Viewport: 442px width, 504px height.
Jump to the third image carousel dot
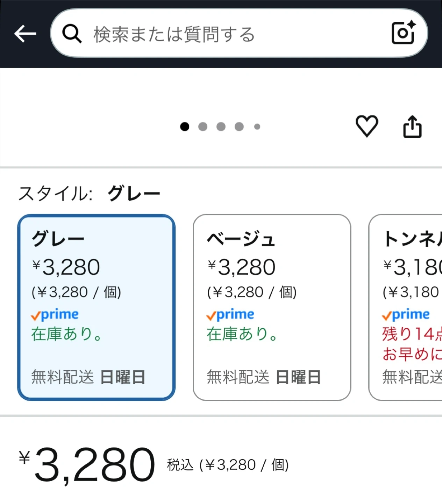(x=221, y=127)
